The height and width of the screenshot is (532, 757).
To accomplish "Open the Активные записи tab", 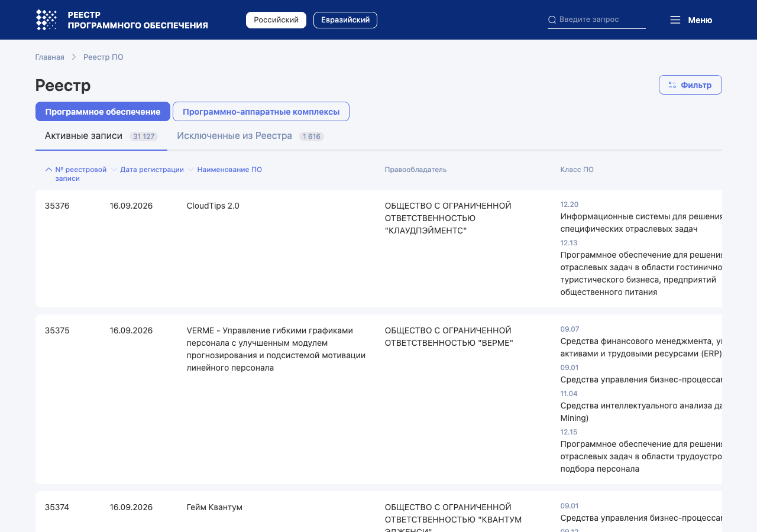I will tap(101, 137).
